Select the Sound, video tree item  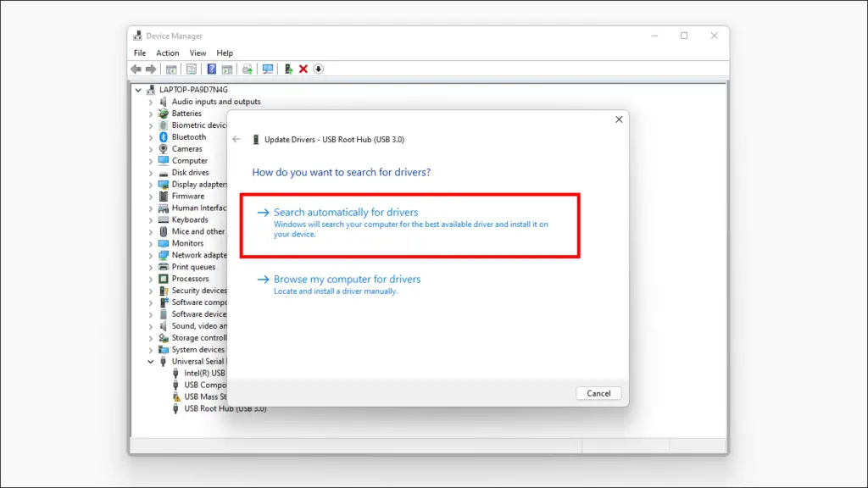click(199, 326)
